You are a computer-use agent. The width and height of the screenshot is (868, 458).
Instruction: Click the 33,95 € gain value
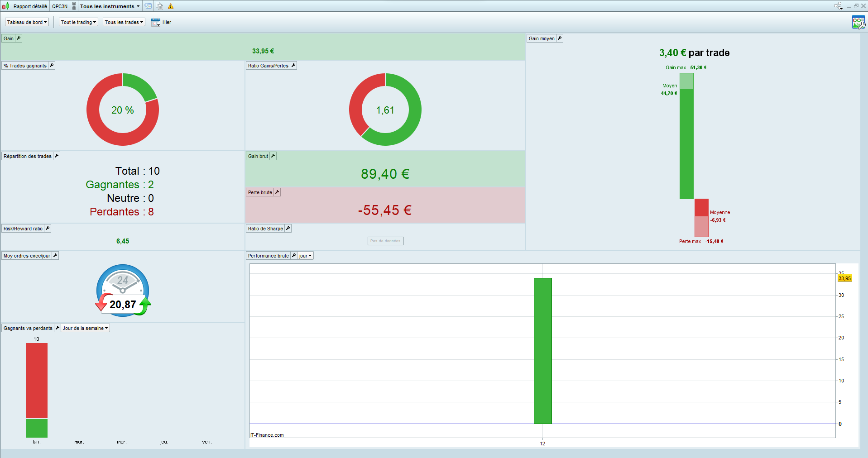[x=263, y=51]
